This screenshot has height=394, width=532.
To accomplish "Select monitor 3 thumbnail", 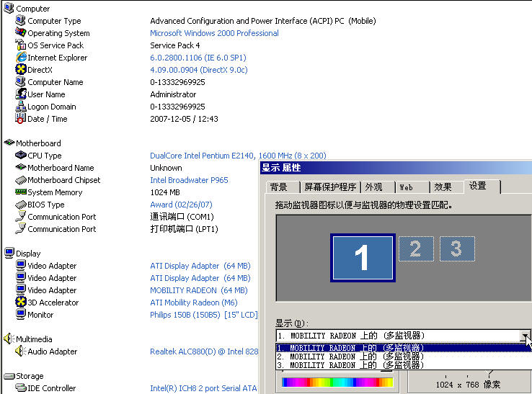I will click(x=457, y=249).
